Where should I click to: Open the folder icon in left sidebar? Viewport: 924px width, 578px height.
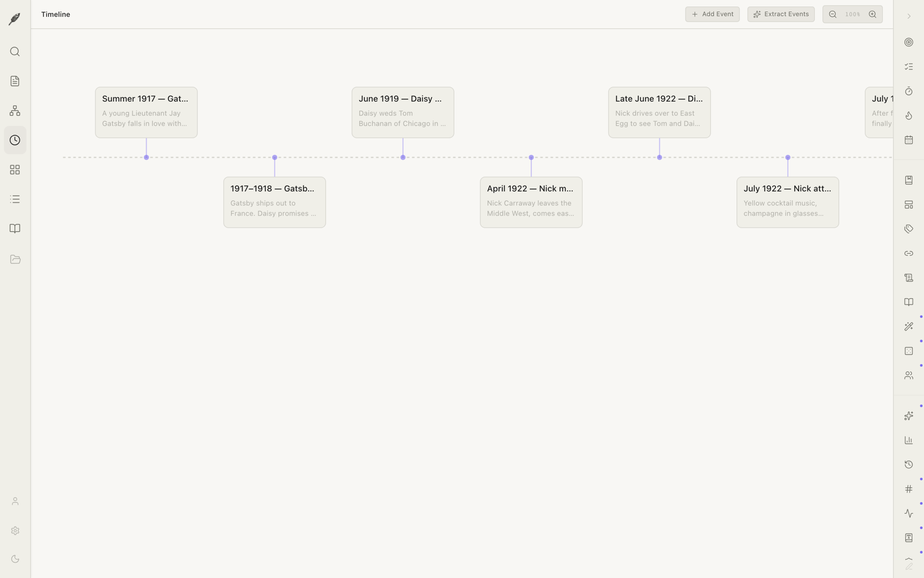(x=15, y=260)
